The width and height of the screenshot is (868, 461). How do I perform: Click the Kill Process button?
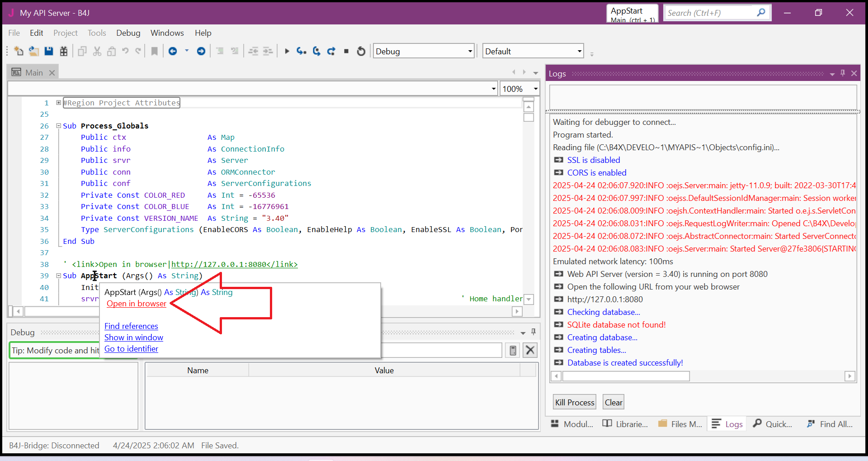click(575, 402)
